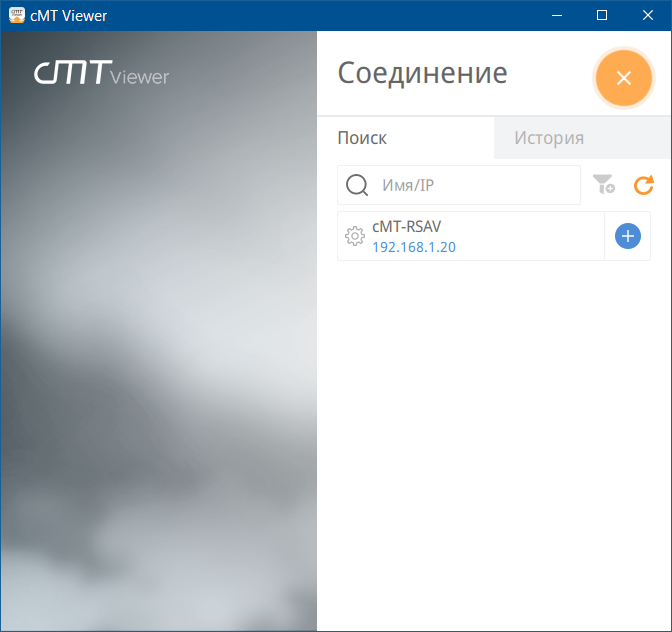Maximize the cMT Viewer window
Image resolution: width=672 pixels, height=632 pixels.
[602, 15]
